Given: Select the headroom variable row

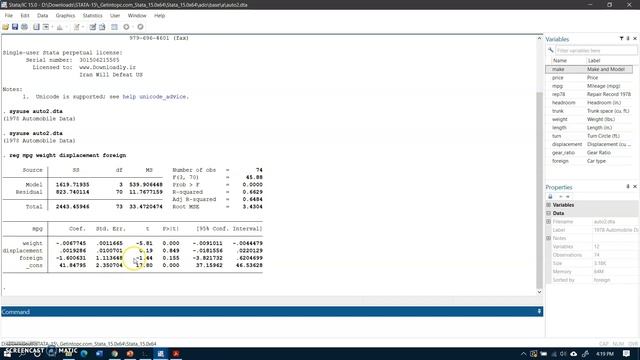Looking at the screenshot, I should click(x=589, y=102).
